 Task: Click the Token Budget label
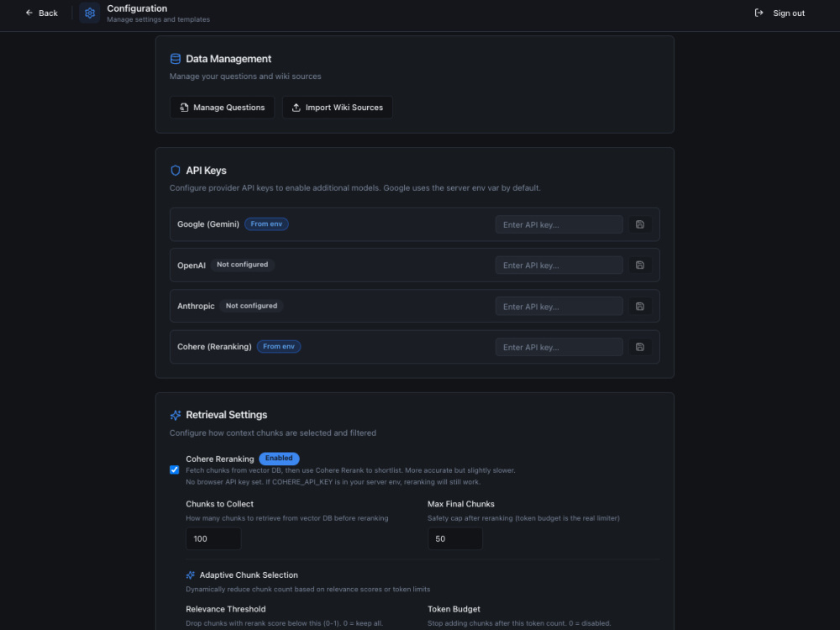(454, 609)
